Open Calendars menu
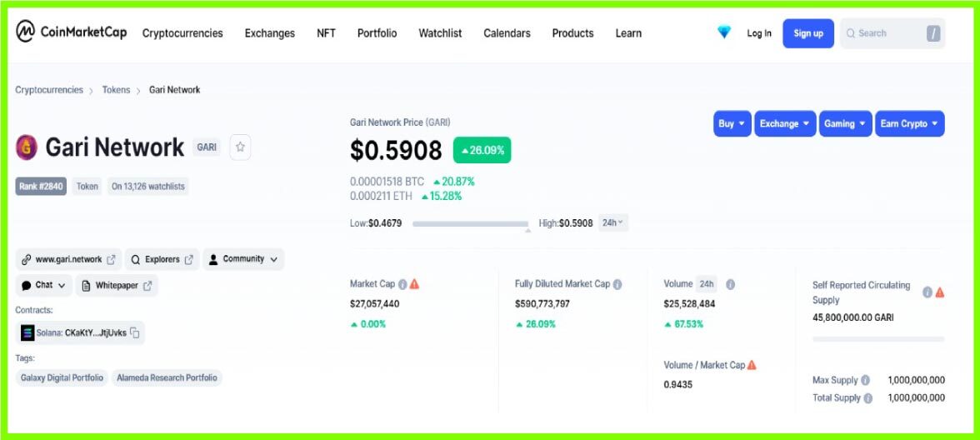The height and width of the screenshot is (440, 980). pos(507,33)
